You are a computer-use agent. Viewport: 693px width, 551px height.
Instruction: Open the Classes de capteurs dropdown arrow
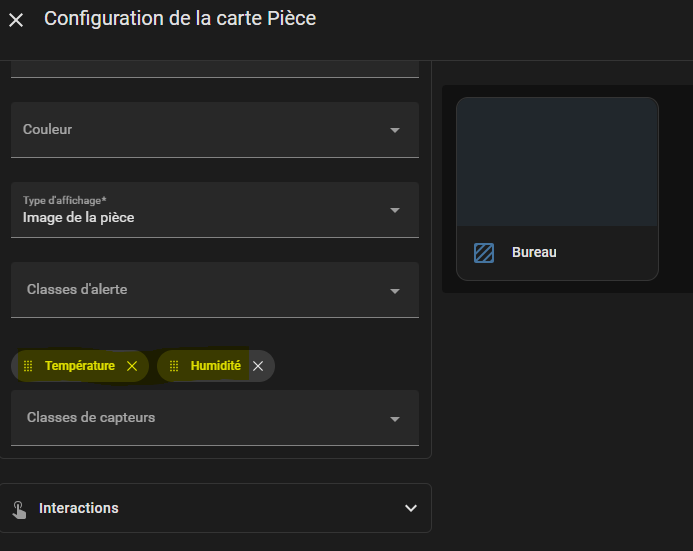[395, 418]
